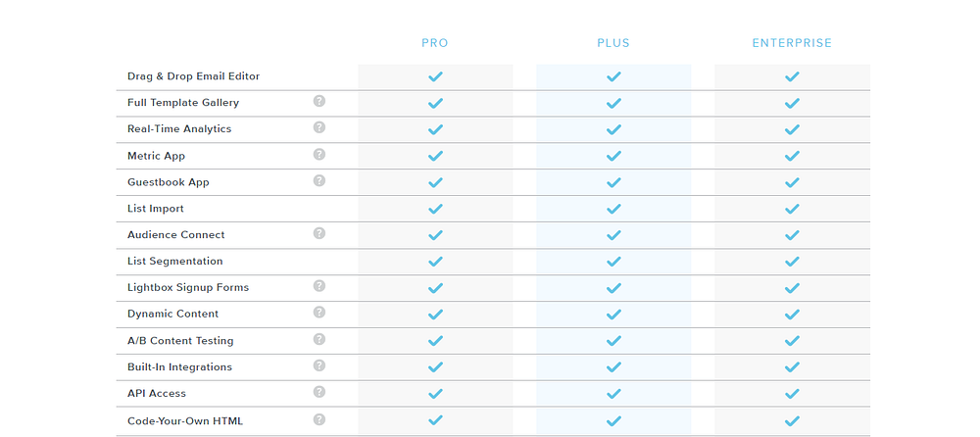Select the ENTERPRISE plan column header

792,43
